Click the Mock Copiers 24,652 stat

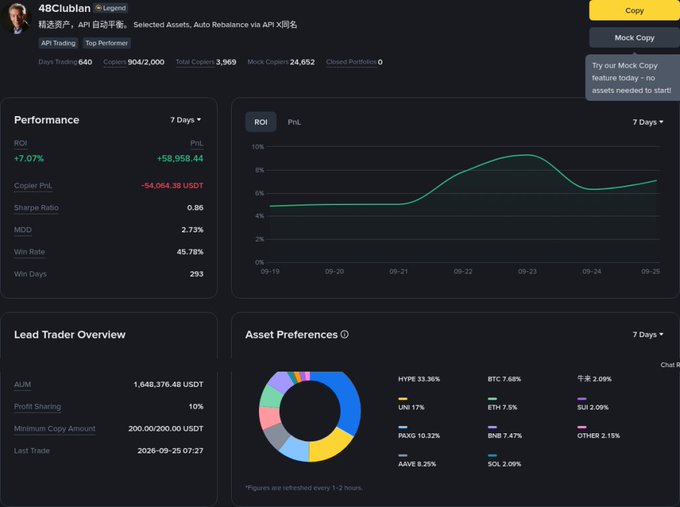(x=281, y=62)
